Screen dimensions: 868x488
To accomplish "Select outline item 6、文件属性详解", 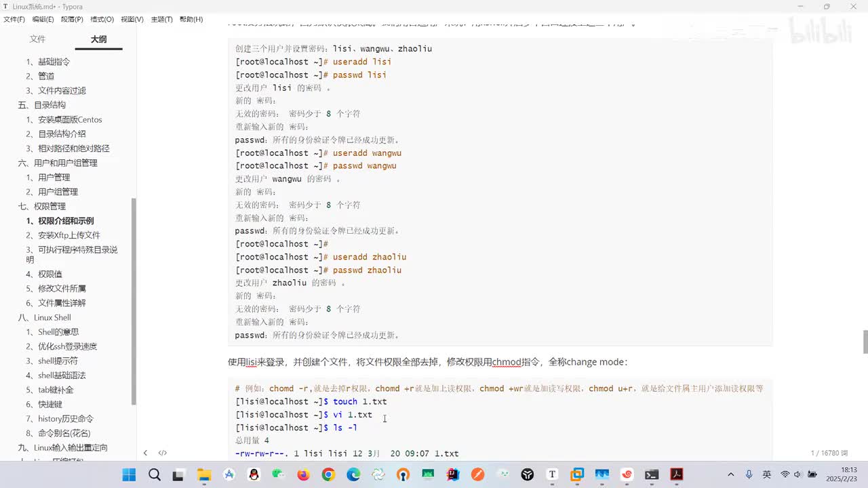I will (56, 303).
